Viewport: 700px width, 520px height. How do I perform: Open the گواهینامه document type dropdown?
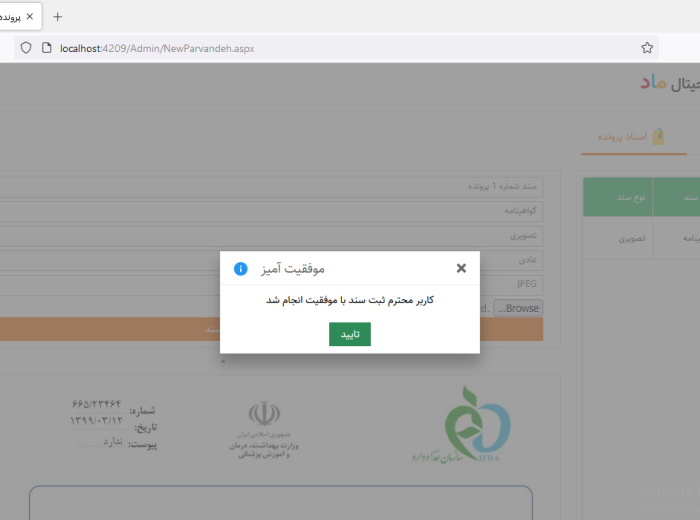pyautogui.click(x=270, y=211)
